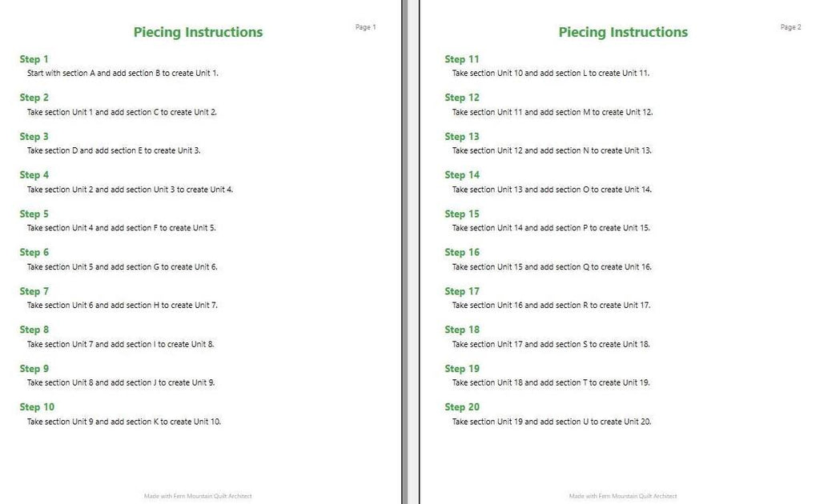Click the Step 11 heading
Viewport: 820px width, 504px height.
[x=462, y=59]
